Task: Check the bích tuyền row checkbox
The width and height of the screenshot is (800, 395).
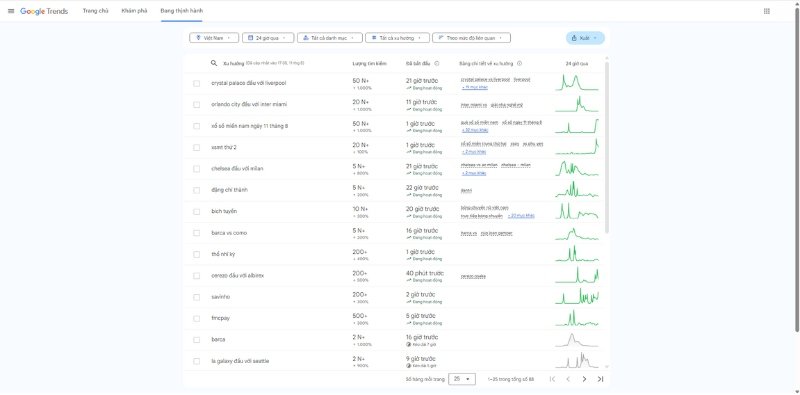Action: click(196, 212)
